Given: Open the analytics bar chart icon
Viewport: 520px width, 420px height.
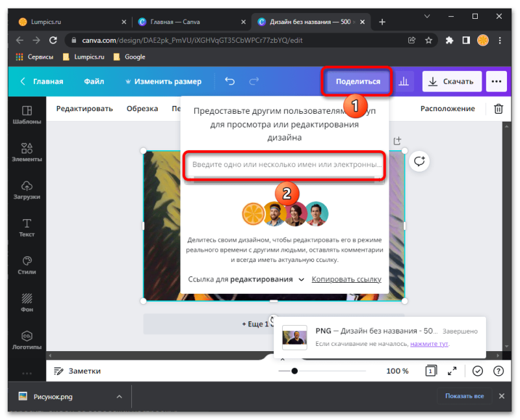Looking at the screenshot, I should (x=403, y=81).
